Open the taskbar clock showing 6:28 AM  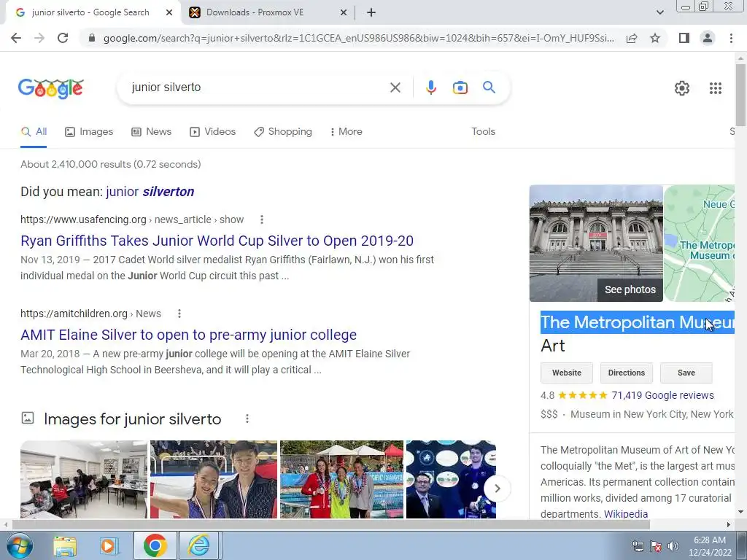[x=709, y=546]
